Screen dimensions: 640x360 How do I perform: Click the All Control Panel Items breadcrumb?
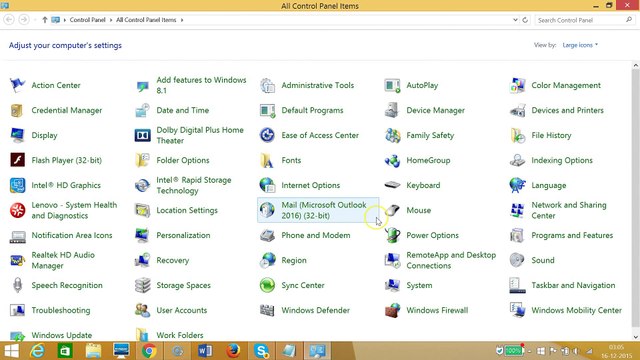pos(146,20)
